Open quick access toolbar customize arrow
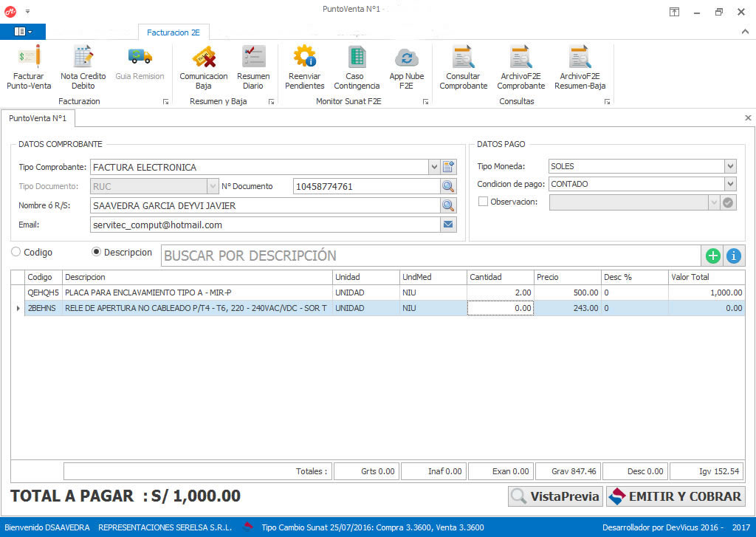 pyautogui.click(x=27, y=12)
